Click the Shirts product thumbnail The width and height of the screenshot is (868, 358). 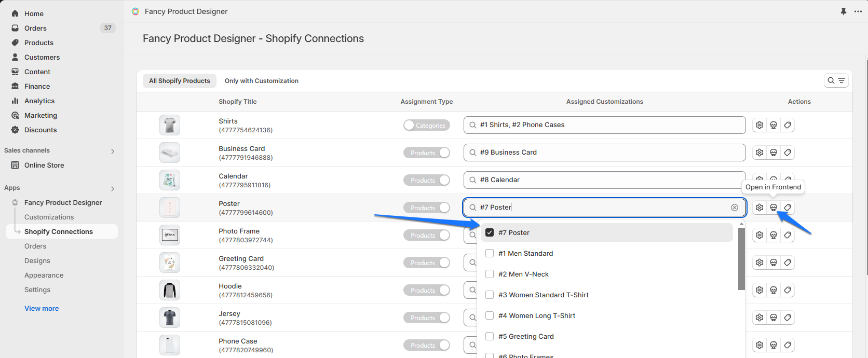pos(170,125)
